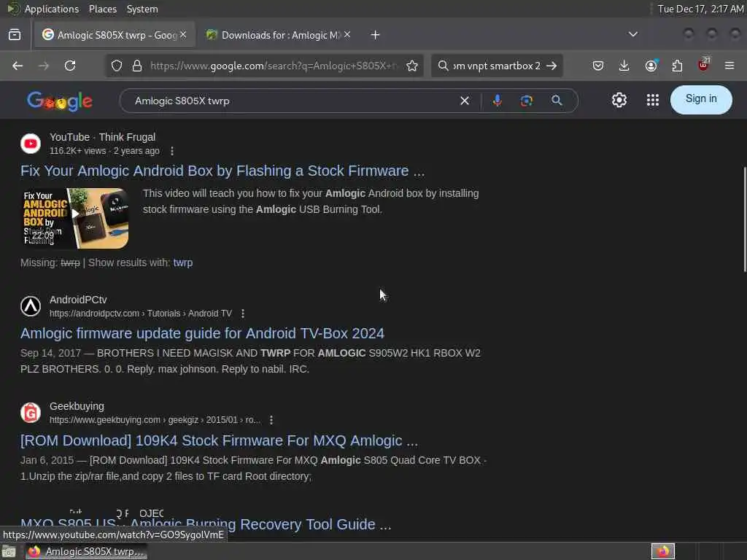Submit the Firefox search bar with the arrow

551,66
